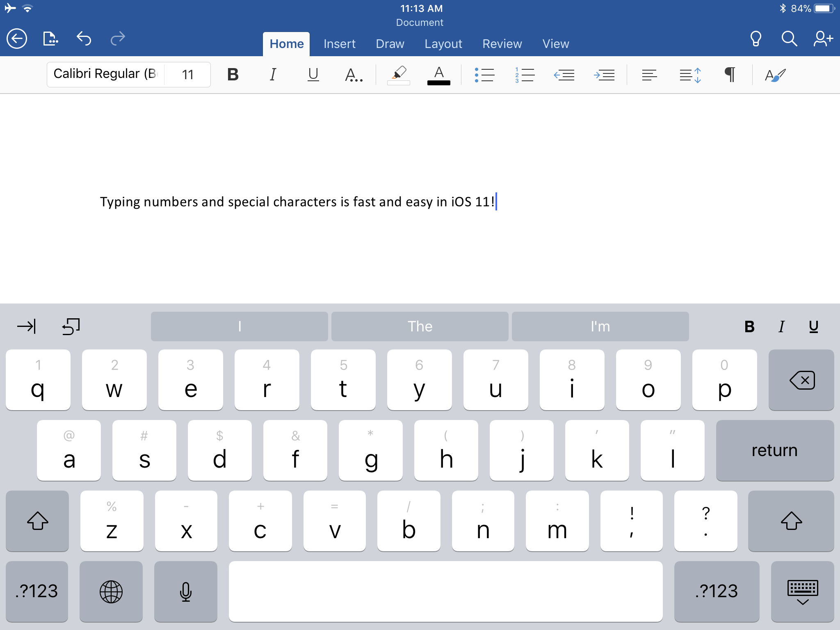Switch to the Review tab
Screen dimensions: 840x630
pos(502,44)
